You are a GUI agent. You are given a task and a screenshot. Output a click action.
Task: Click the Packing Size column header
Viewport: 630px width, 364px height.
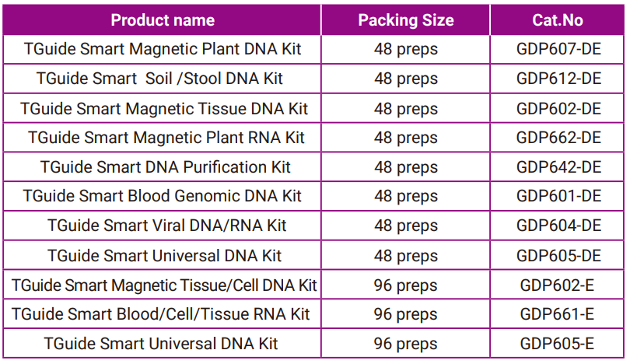[405, 20]
